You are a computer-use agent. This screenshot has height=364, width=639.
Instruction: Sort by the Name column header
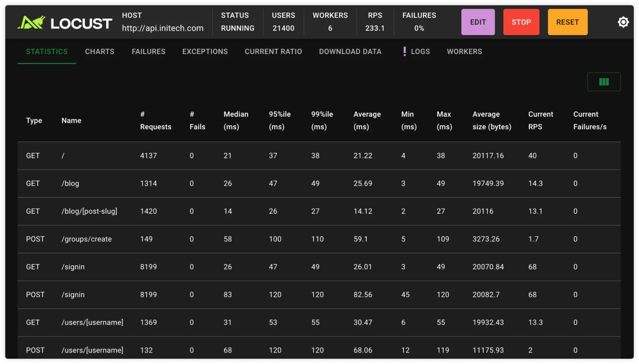(71, 120)
